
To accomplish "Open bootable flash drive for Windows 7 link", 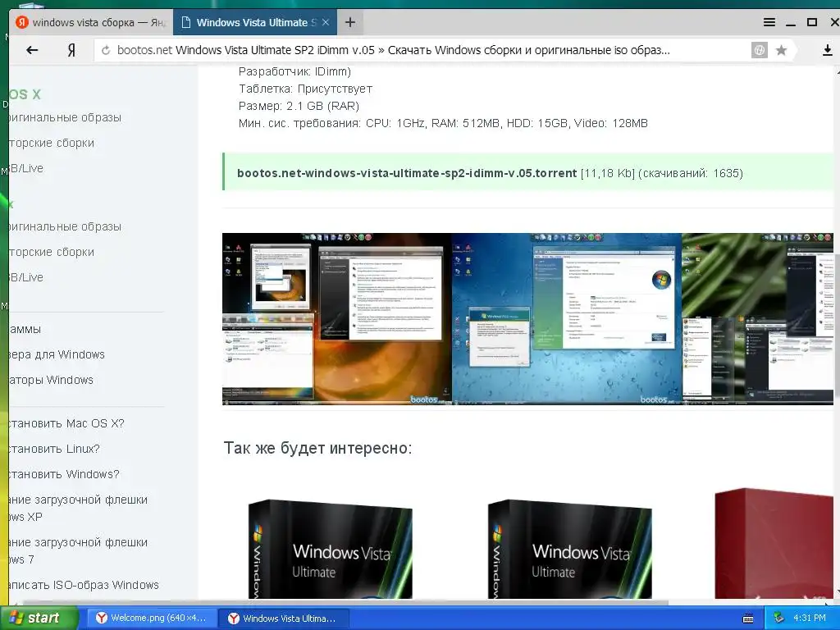I will coord(78,550).
